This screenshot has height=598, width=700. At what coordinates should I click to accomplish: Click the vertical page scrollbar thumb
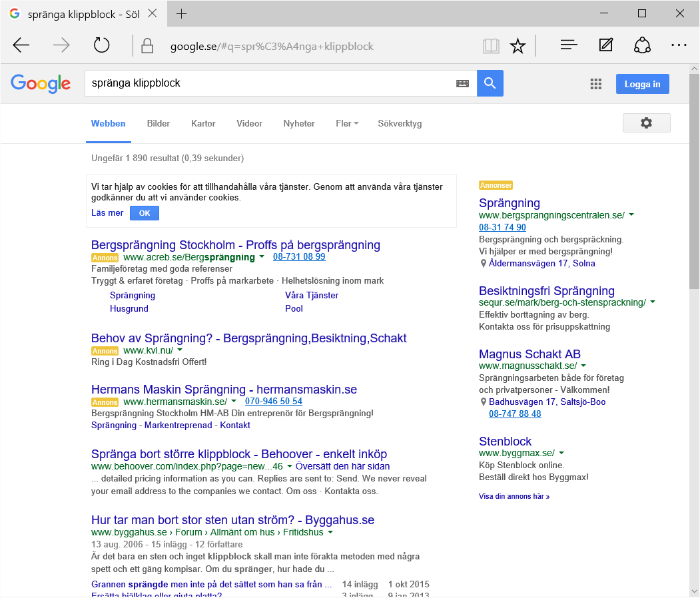click(694, 182)
